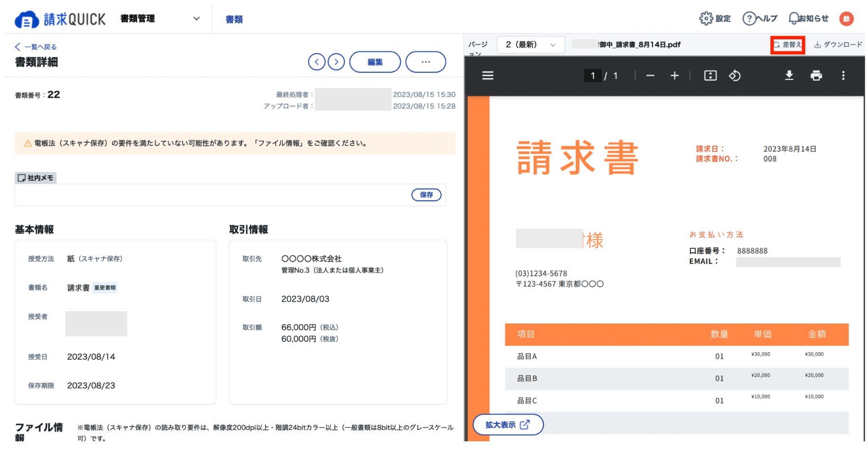The image size is (868, 456).
Task: Click 品目B row in the invoice
Action: point(677,379)
